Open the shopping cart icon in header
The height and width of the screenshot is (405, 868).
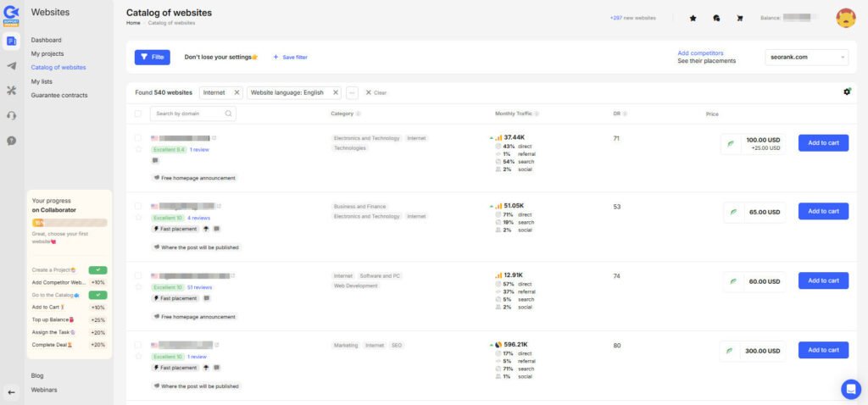[x=739, y=19]
